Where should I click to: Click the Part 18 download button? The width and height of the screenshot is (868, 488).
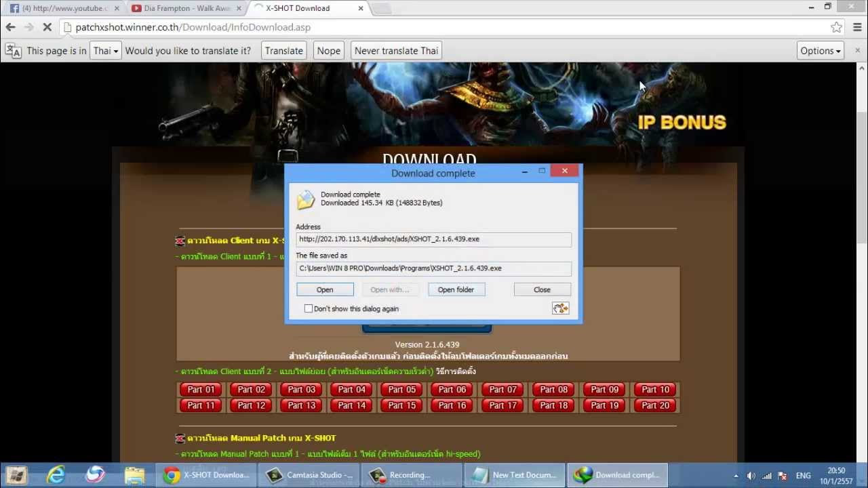tap(554, 405)
